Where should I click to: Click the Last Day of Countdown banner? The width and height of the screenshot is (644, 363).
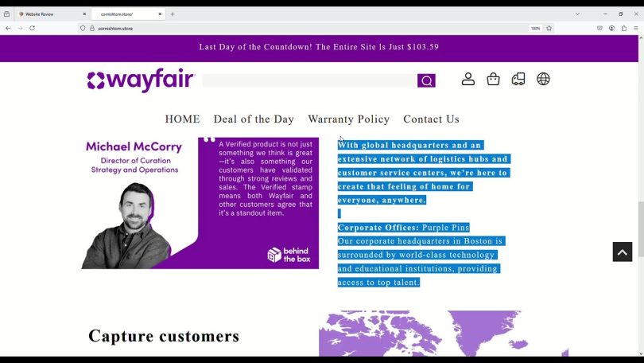[319, 47]
